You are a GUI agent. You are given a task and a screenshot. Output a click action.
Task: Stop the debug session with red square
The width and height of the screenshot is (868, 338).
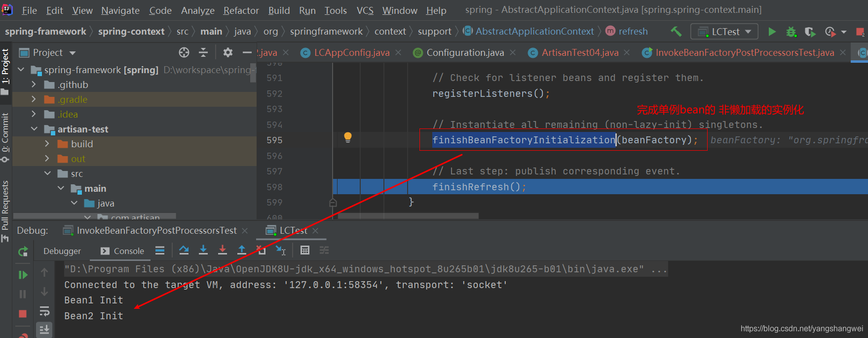coord(23,314)
